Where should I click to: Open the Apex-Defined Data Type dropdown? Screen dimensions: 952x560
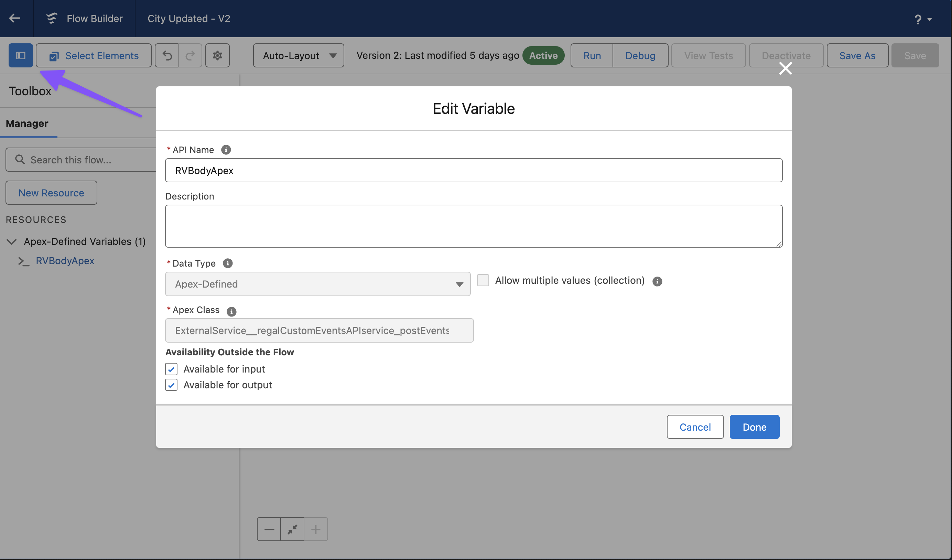318,284
